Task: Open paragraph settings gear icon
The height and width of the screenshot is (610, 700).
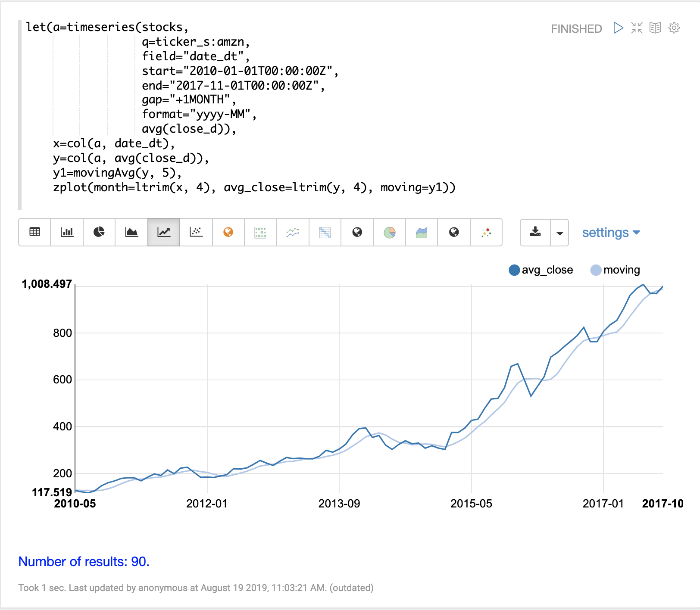Action: pos(674,28)
